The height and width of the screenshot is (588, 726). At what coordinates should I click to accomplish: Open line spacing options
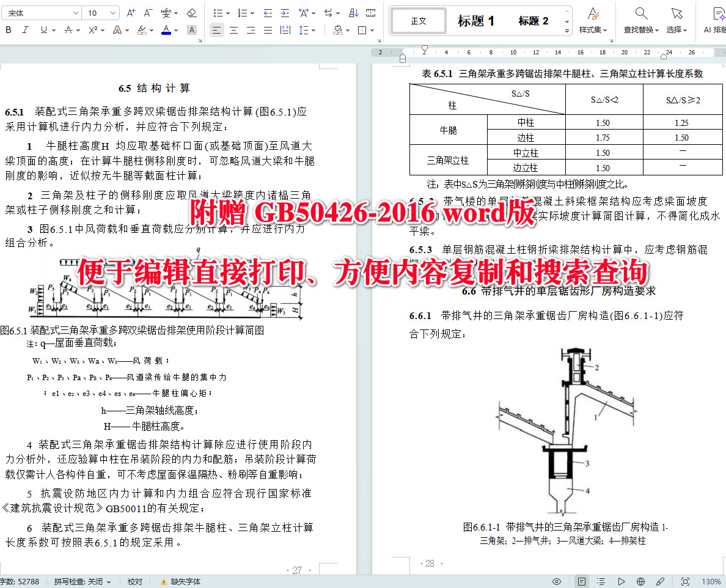(x=304, y=30)
